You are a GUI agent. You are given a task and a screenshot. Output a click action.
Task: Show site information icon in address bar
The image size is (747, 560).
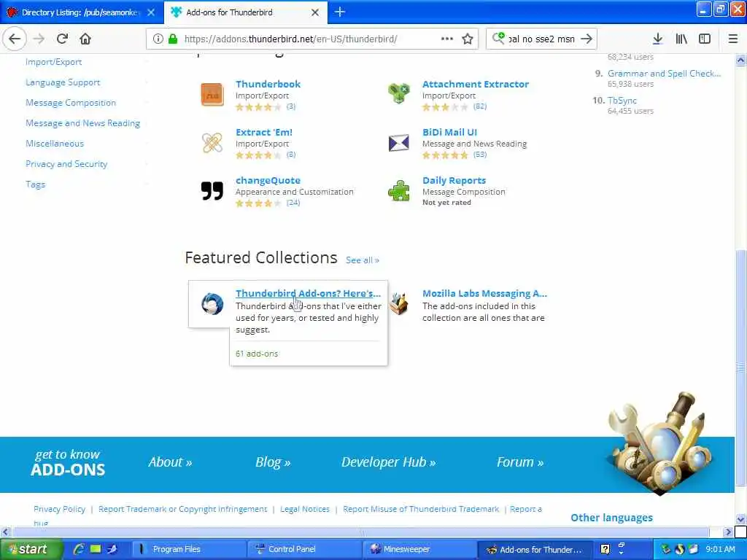[158, 39]
